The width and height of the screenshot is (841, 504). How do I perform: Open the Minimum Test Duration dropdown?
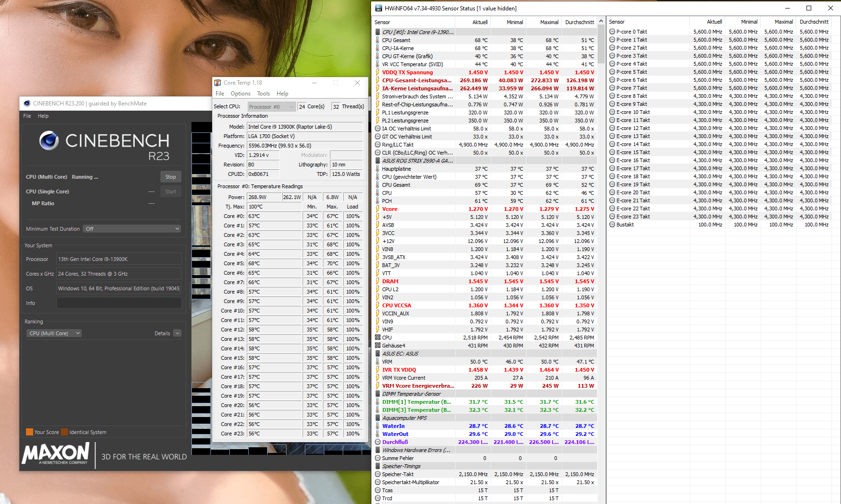click(132, 229)
